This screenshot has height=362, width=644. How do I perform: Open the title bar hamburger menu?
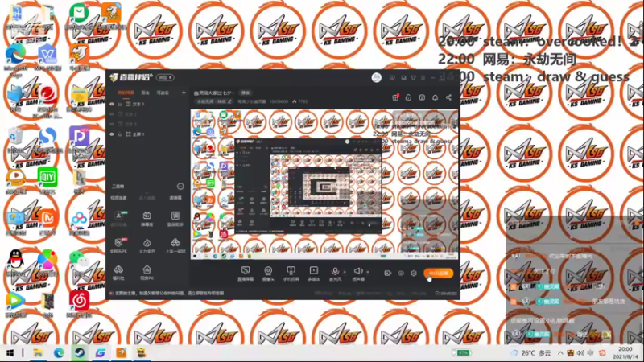click(x=423, y=77)
